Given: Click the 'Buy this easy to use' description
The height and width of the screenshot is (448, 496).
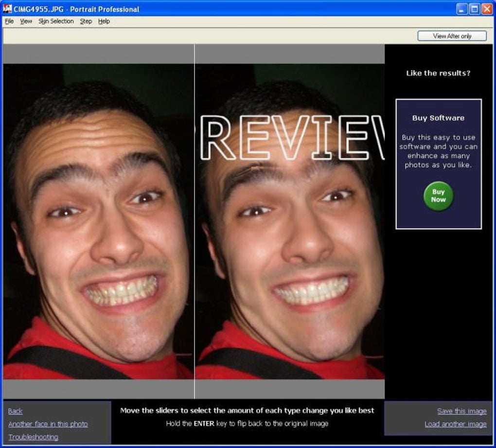Looking at the screenshot, I should tap(438, 151).
